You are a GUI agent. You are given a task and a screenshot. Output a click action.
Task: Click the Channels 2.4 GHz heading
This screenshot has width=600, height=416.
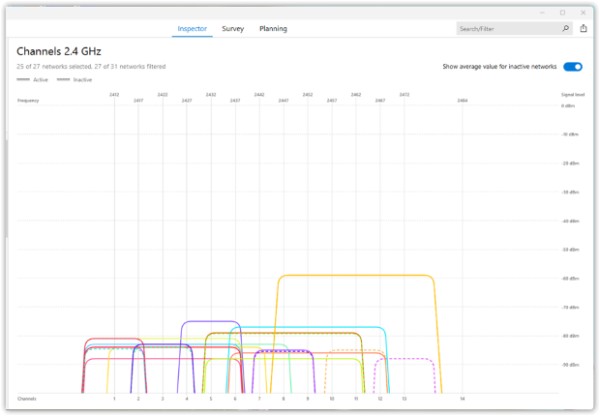[x=59, y=51]
